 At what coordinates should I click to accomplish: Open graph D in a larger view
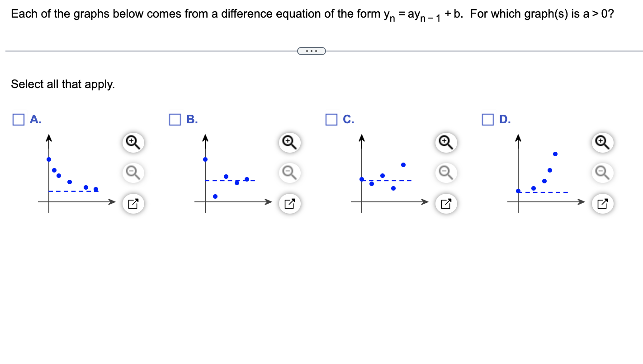click(602, 204)
